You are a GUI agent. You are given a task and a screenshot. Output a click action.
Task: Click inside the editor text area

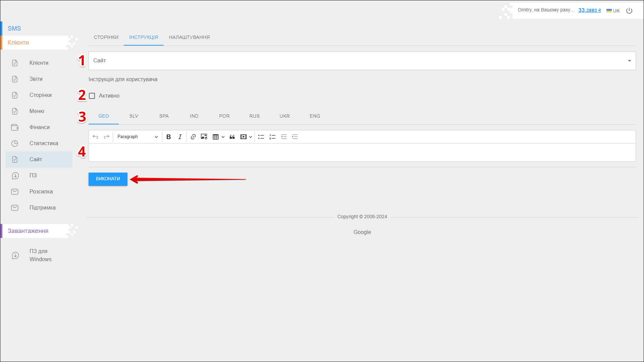362,153
